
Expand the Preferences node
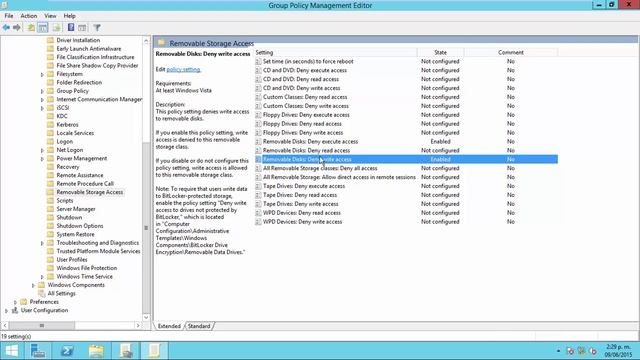15,302
